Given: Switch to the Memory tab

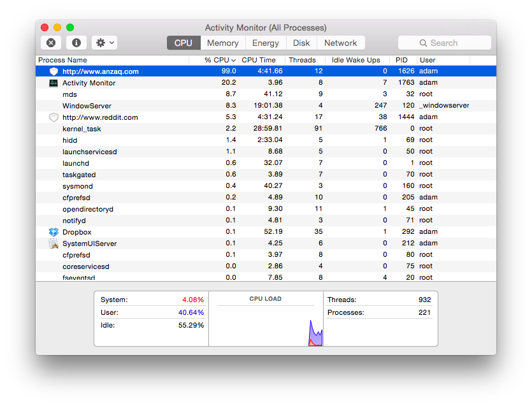Looking at the screenshot, I should 223,43.
